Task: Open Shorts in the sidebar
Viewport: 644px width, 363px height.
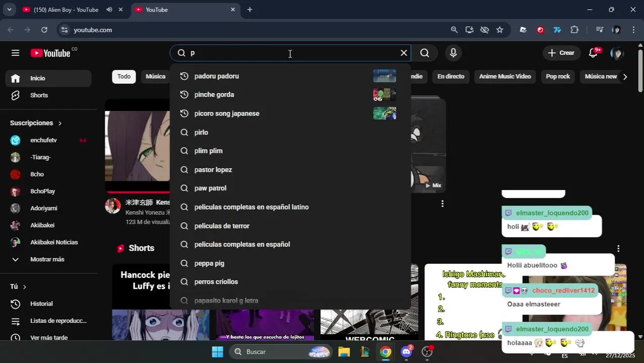Action: tap(48, 95)
